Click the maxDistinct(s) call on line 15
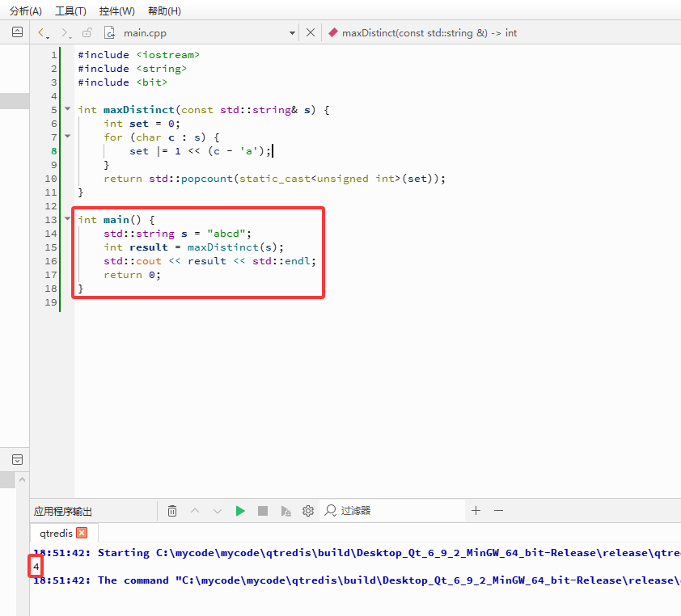The width and height of the screenshot is (681, 616). 232,247
